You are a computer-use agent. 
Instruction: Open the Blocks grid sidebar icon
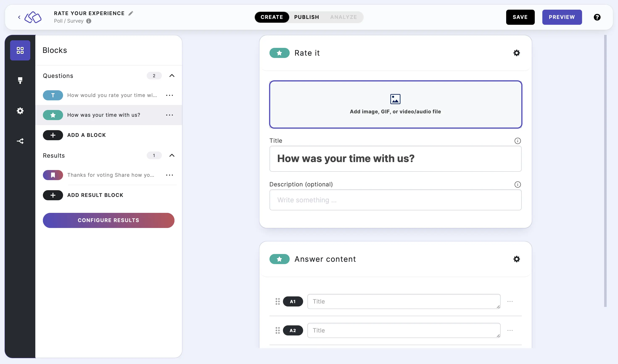click(x=20, y=50)
